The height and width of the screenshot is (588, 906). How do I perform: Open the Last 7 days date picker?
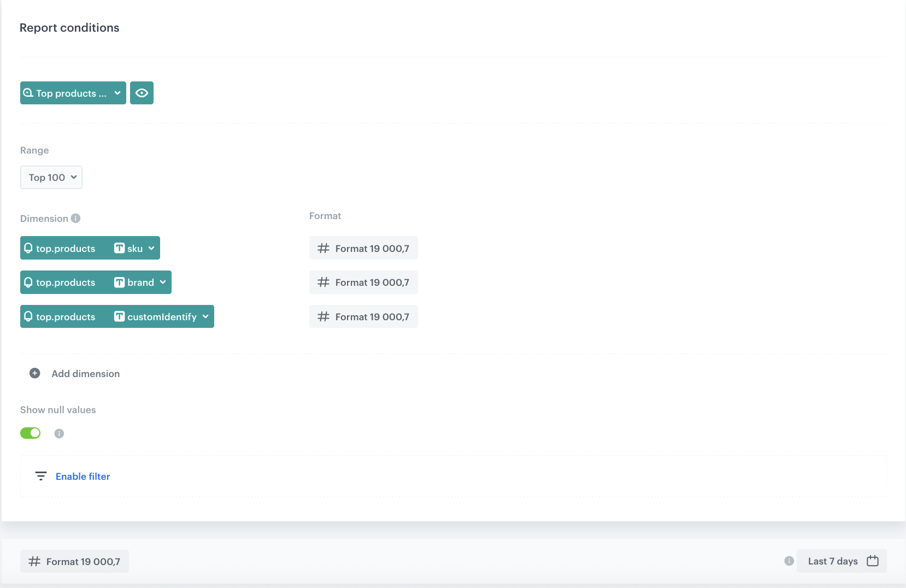[x=842, y=561]
